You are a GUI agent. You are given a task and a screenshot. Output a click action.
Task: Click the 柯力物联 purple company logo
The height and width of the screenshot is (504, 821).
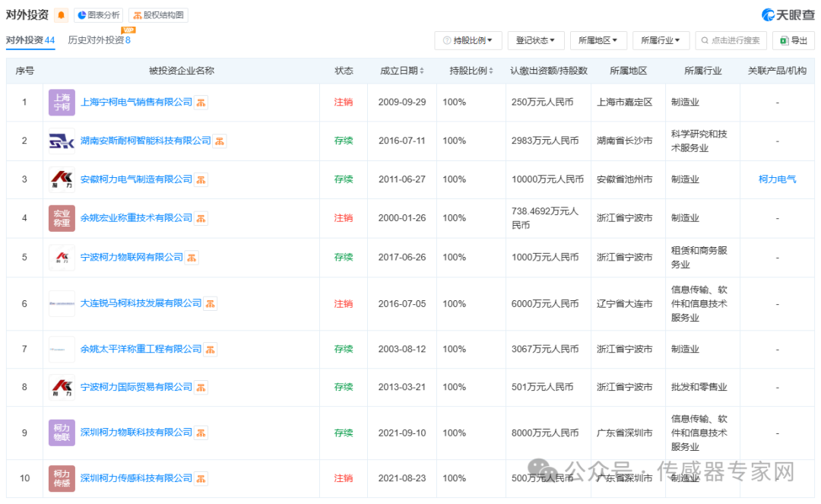(x=62, y=433)
